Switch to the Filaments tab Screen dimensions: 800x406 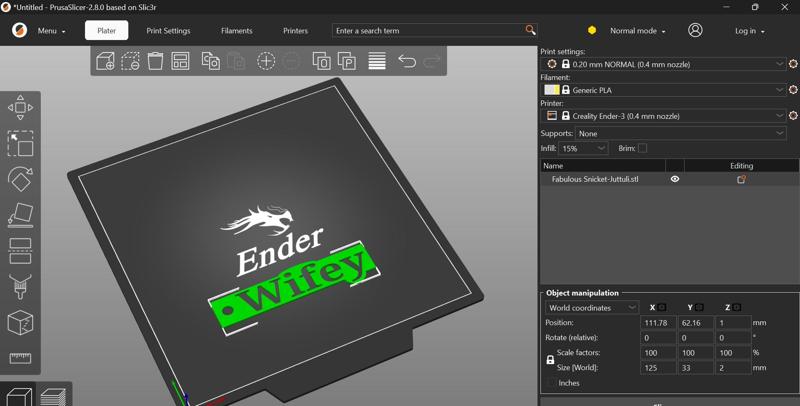(237, 31)
